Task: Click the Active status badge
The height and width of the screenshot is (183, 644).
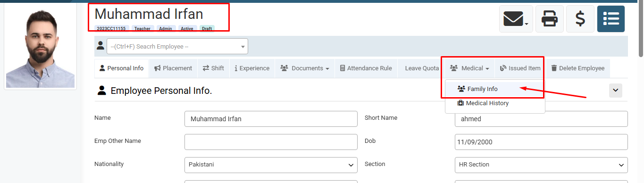Action: [187, 29]
